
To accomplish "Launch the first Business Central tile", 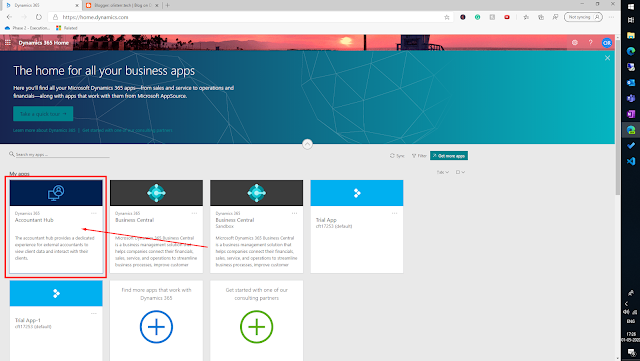I will (x=156, y=227).
